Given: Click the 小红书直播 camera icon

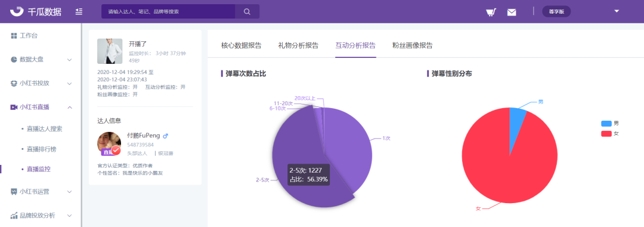Looking at the screenshot, I should coord(14,108).
